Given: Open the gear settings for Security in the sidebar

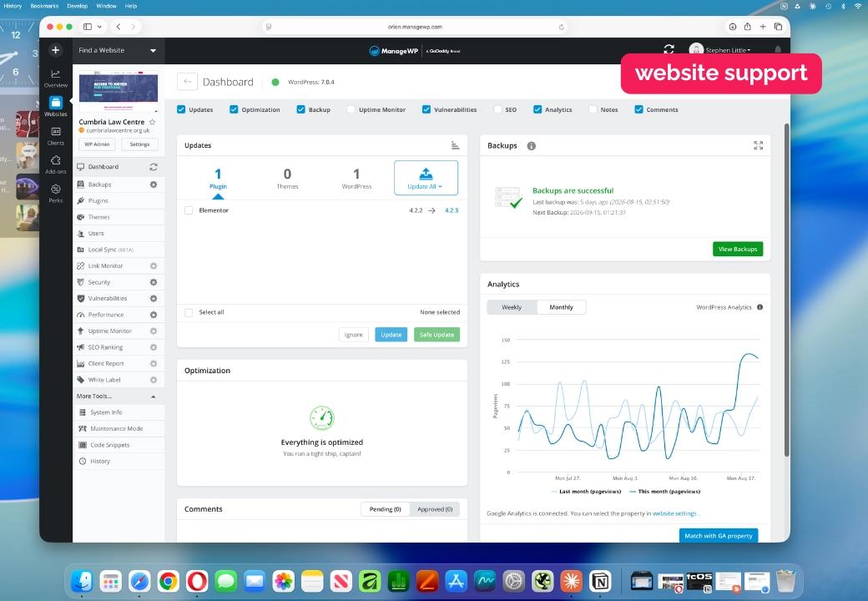Looking at the screenshot, I should pyautogui.click(x=154, y=282).
